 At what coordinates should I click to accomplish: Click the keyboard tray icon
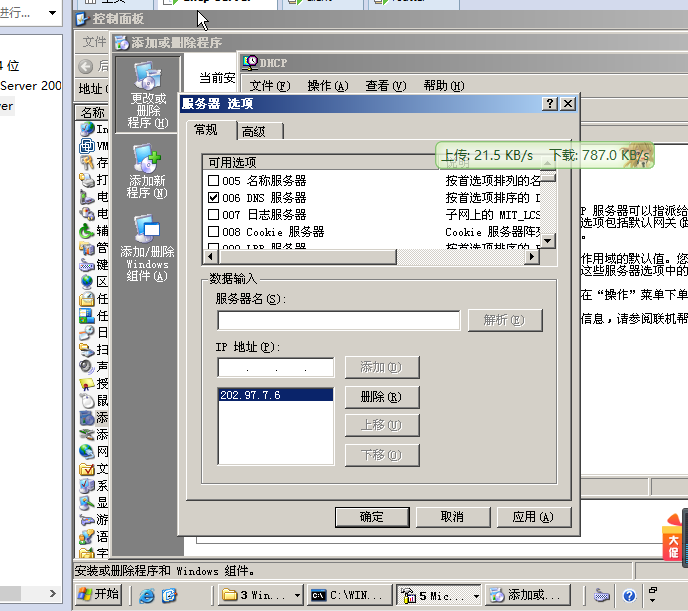point(602,595)
